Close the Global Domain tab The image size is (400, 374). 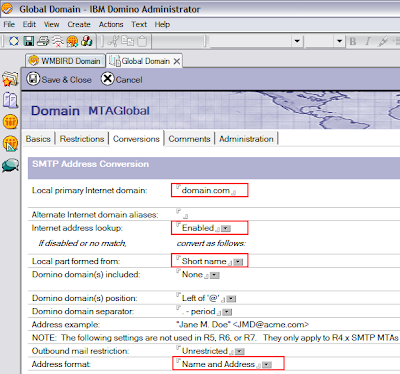point(177,61)
